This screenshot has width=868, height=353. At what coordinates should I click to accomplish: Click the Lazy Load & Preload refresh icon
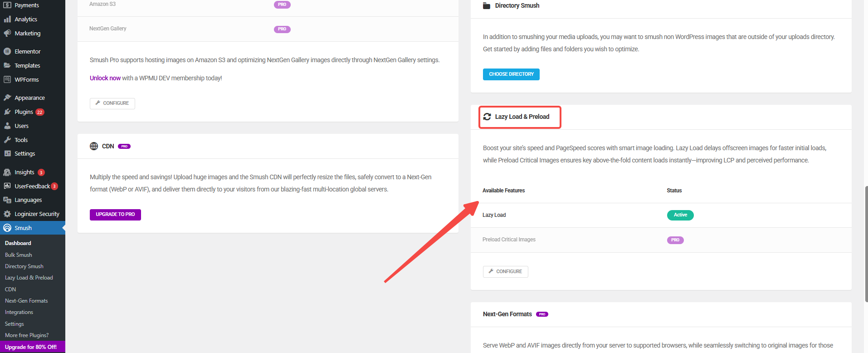[x=487, y=117]
